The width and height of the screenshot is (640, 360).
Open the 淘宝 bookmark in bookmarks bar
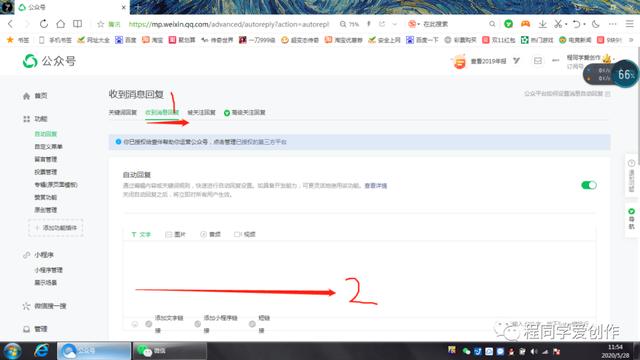click(x=153, y=40)
